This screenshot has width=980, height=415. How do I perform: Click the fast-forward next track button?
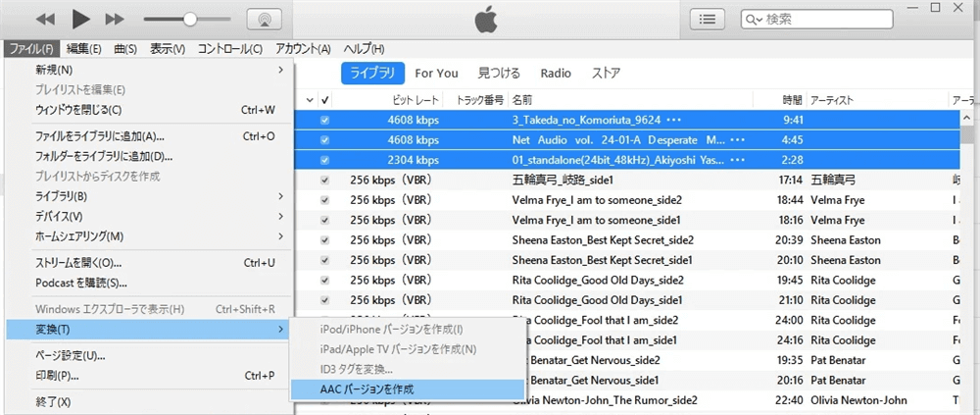click(115, 19)
